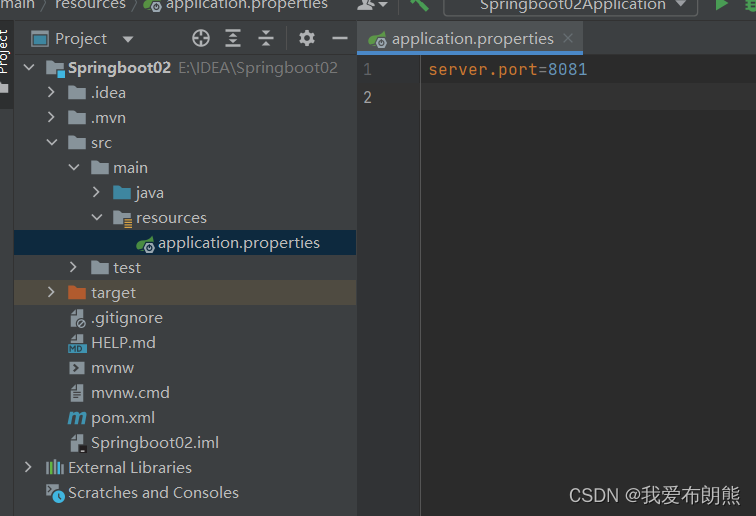Screen dimensions: 756x516
Task: Click the Expand All icon in Project panel
Action: [x=233, y=38]
